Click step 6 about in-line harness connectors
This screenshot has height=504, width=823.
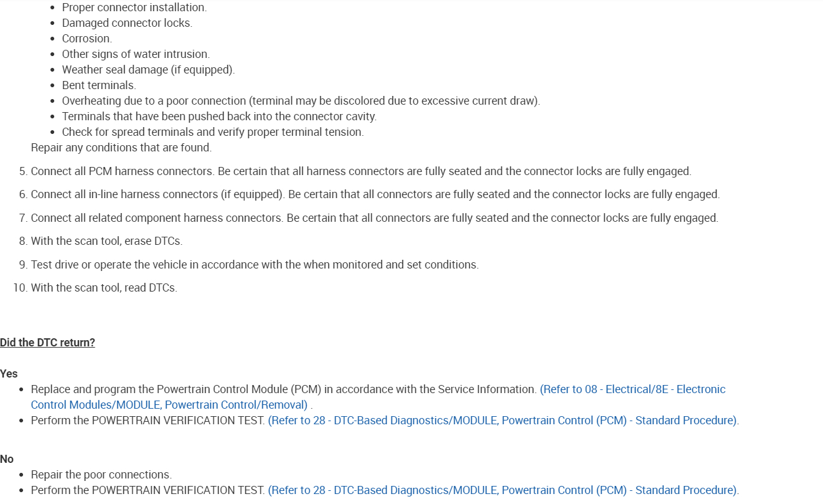375,194
